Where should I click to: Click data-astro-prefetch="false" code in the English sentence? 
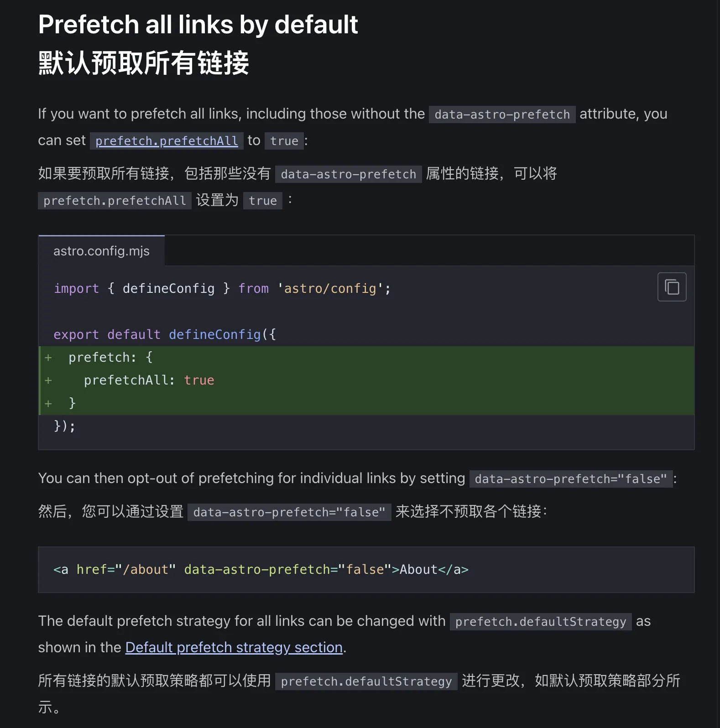click(571, 479)
